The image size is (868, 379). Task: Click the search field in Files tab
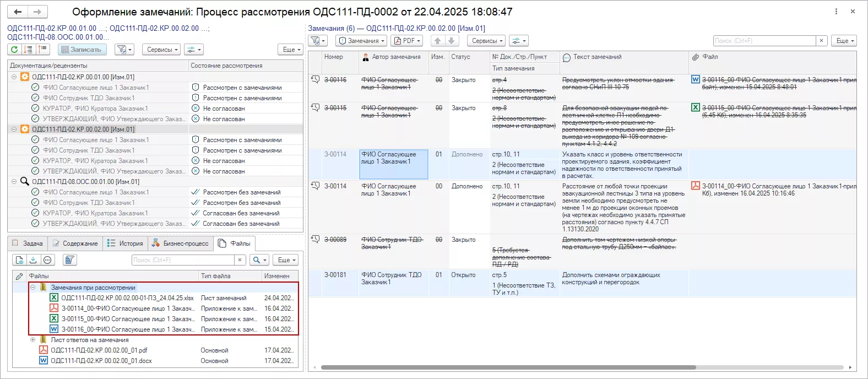click(x=183, y=260)
